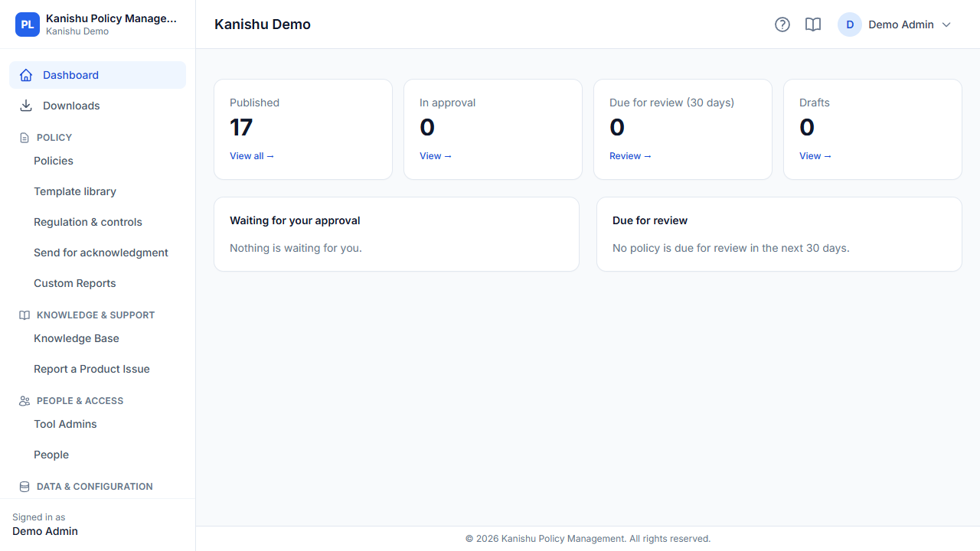The height and width of the screenshot is (551, 980).
Task: Click the Data & Configuration database icon
Action: click(x=24, y=487)
